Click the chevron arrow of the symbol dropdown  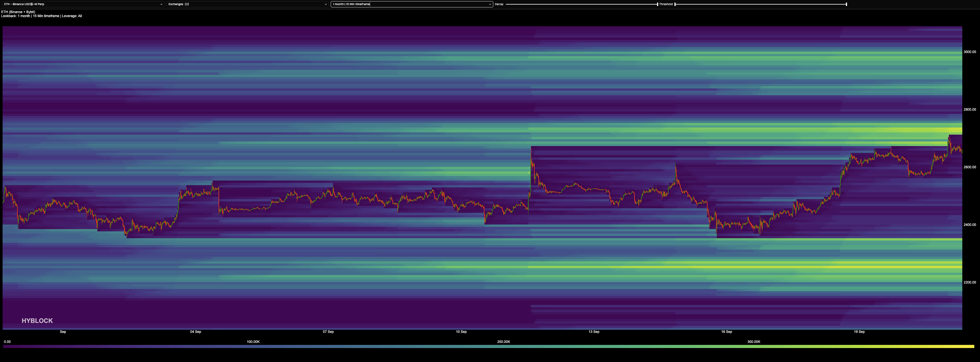161,4
